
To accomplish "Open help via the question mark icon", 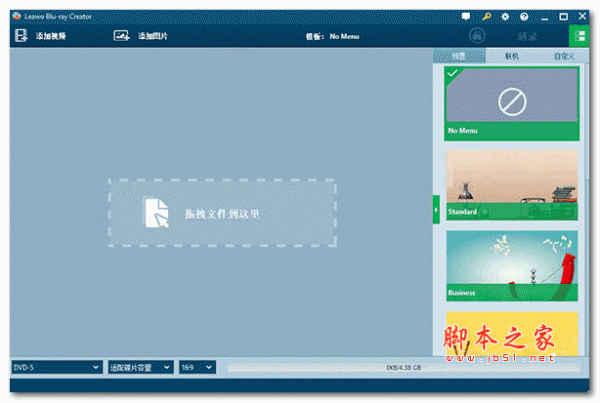I will click(x=524, y=16).
